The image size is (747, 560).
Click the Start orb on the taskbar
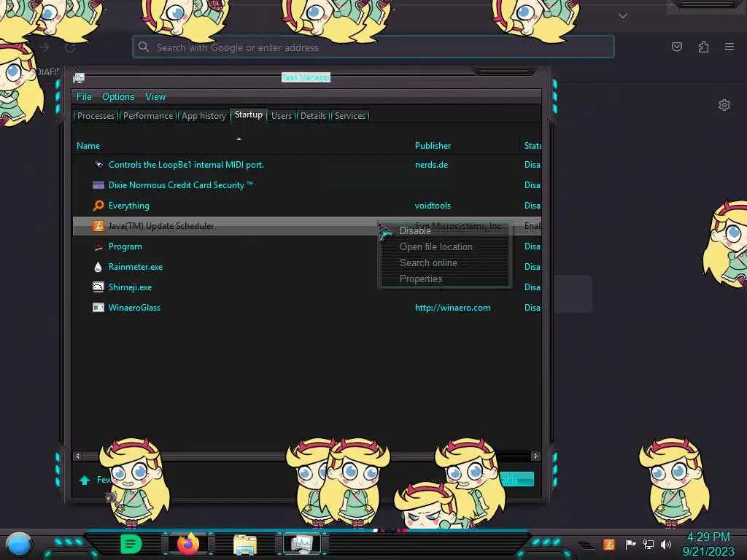pyautogui.click(x=19, y=544)
